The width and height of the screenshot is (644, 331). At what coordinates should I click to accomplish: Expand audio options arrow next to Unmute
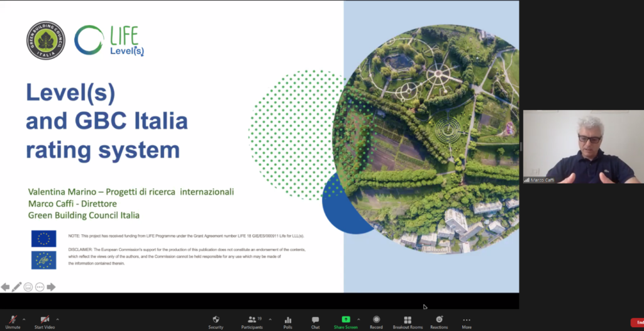tap(24, 319)
